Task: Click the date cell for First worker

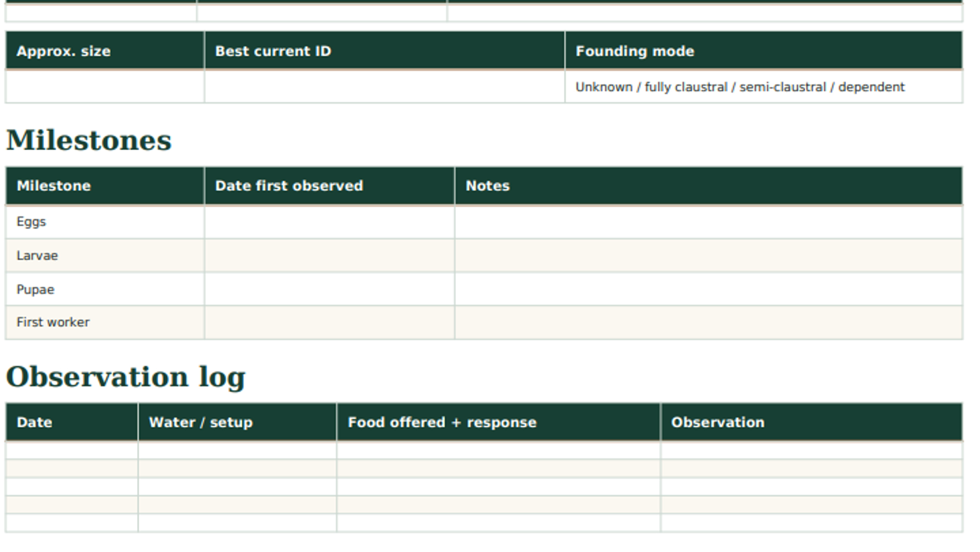Action: tap(330, 322)
